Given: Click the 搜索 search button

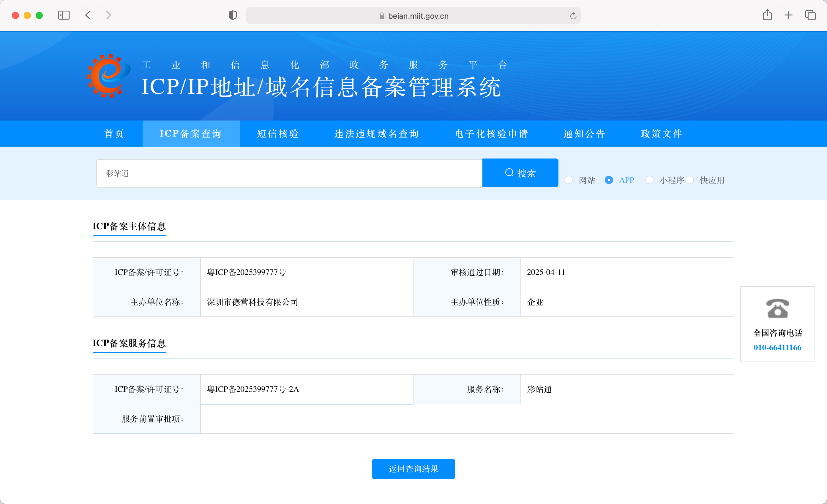Looking at the screenshot, I should pyautogui.click(x=520, y=173).
